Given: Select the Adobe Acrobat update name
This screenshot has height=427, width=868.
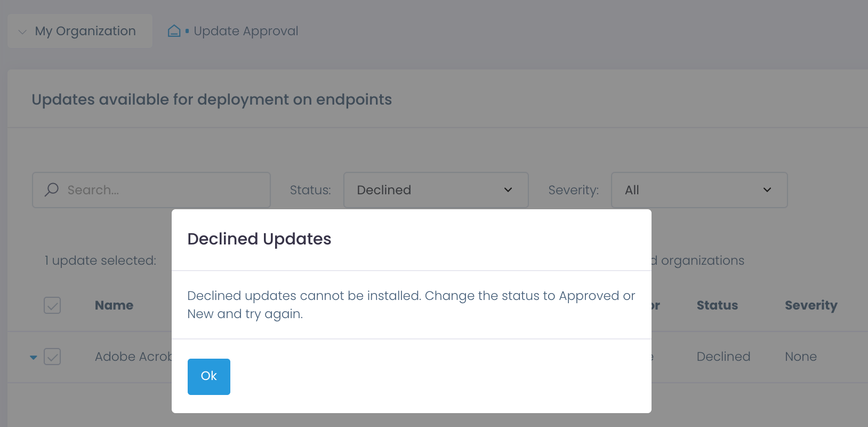Looking at the screenshot, I should pos(134,357).
